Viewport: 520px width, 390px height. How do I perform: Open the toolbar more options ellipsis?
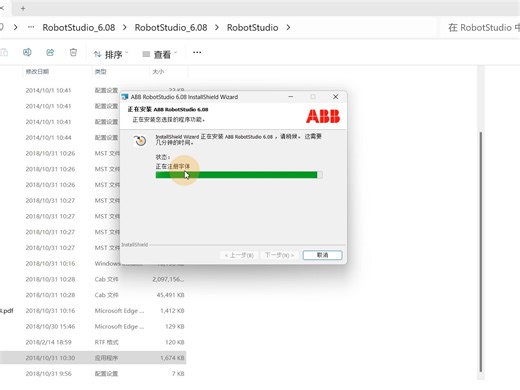[197, 52]
